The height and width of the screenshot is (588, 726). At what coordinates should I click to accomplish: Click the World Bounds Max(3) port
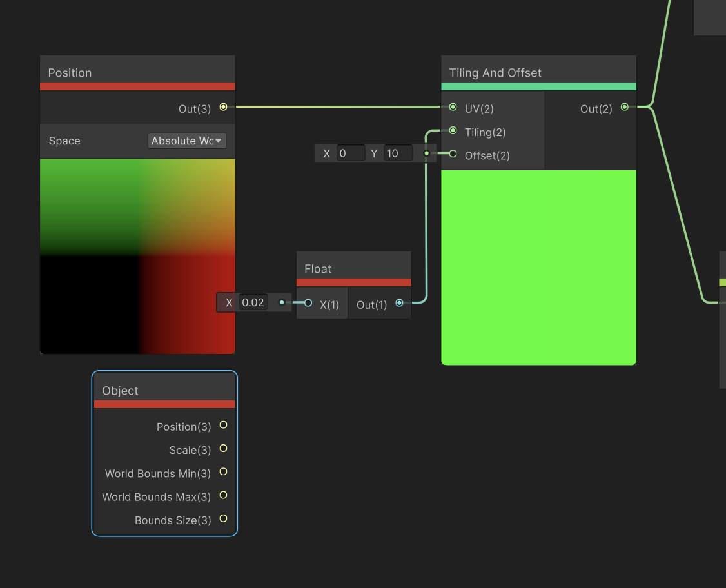click(x=222, y=496)
